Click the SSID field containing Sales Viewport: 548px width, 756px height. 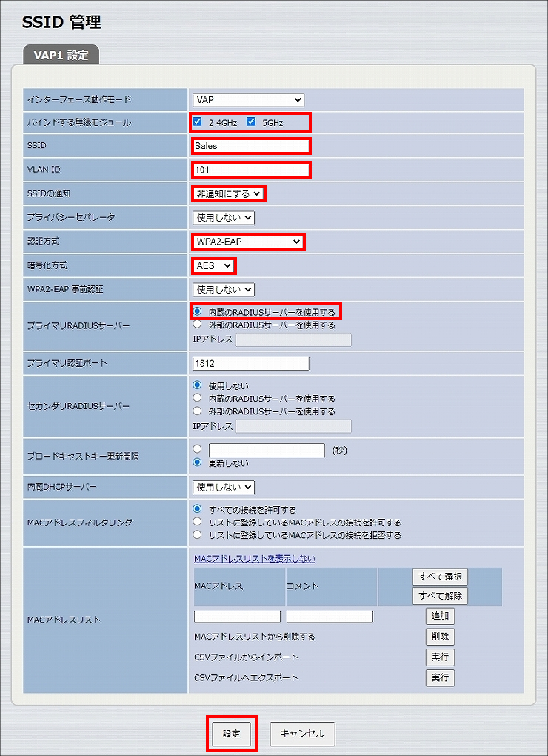[x=250, y=145]
